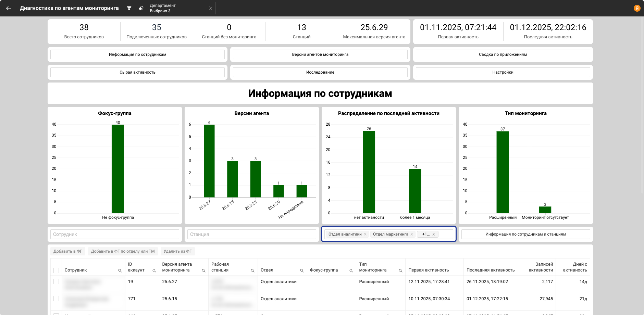Click the 13 Станций indicator
The width and height of the screenshot is (644, 315).
[x=301, y=32]
